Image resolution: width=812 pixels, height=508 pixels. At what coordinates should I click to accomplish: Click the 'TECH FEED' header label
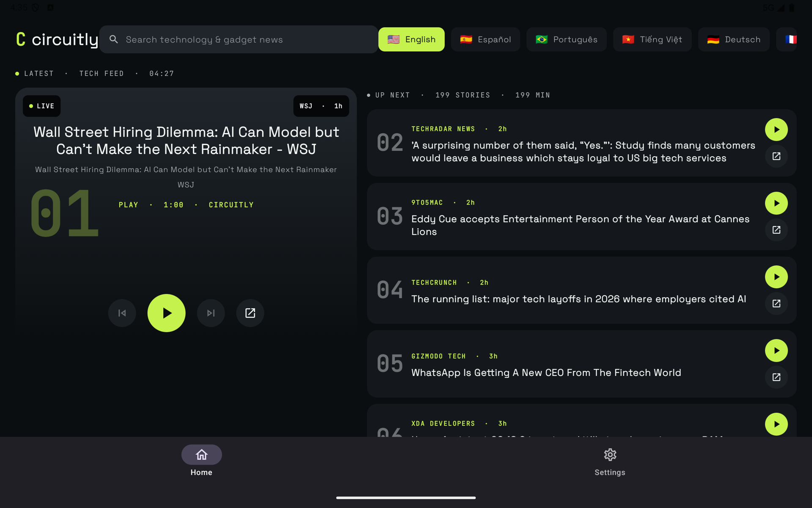tap(101, 74)
